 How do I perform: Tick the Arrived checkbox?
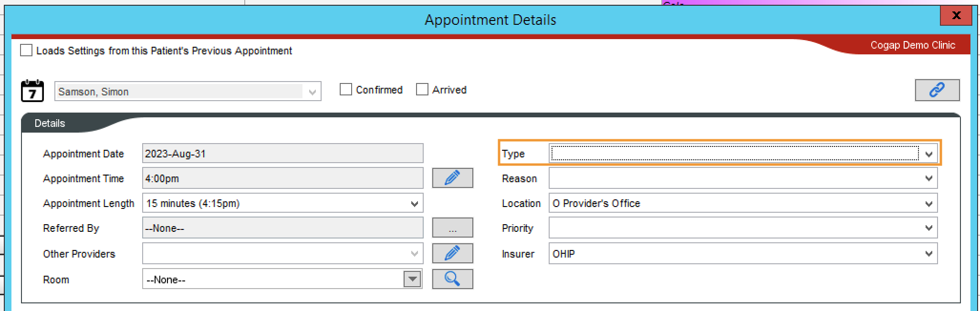[x=422, y=89]
